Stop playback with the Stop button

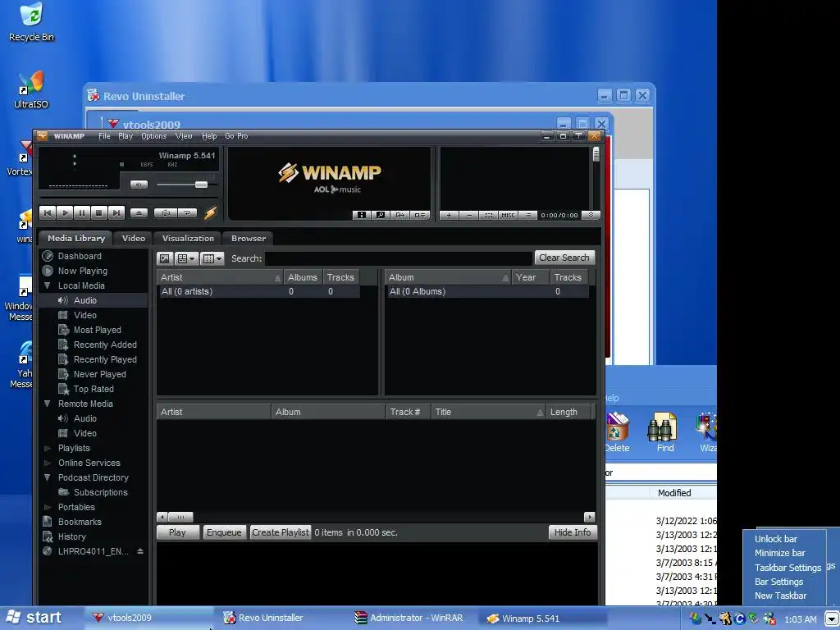[x=99, y=213]
